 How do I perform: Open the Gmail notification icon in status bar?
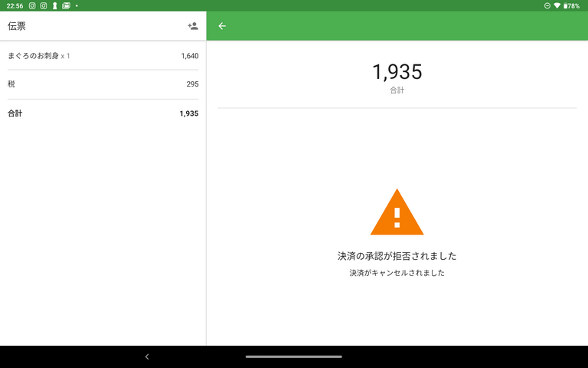click(x=66, y=5)
